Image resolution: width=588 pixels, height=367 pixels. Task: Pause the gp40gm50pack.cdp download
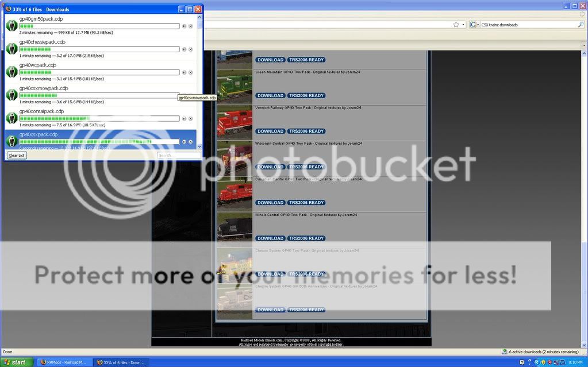point(184,26)
